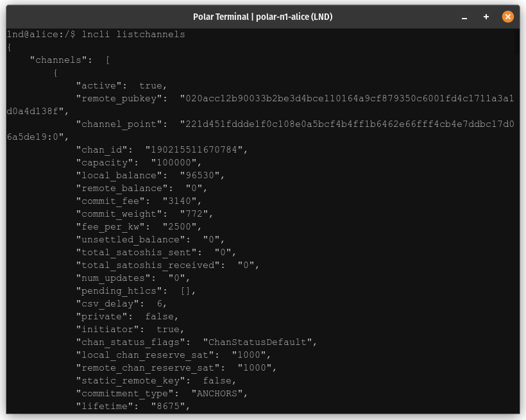Viewport: 526px width, 420px height.
Task: Click the orange close icon in title bar
Action: (508, 17)
